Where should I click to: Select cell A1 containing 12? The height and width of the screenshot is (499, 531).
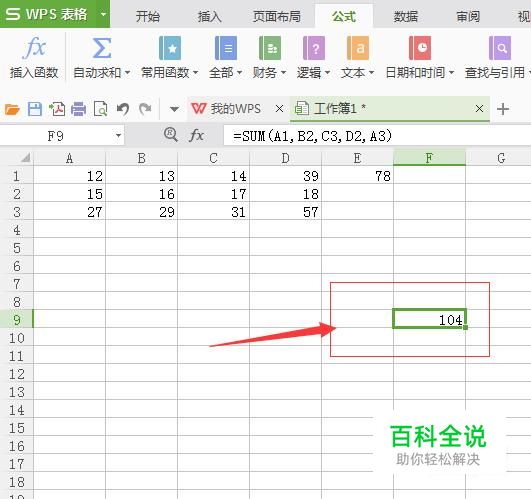69,176
